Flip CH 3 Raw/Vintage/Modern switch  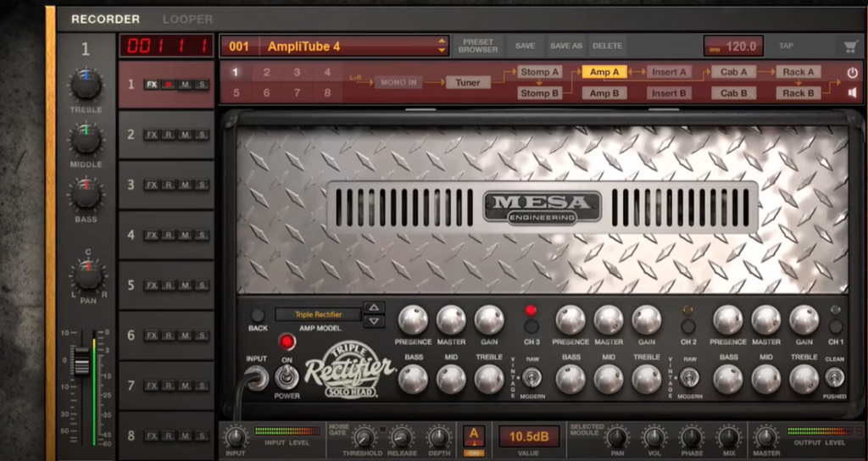(x=531, y=377)
